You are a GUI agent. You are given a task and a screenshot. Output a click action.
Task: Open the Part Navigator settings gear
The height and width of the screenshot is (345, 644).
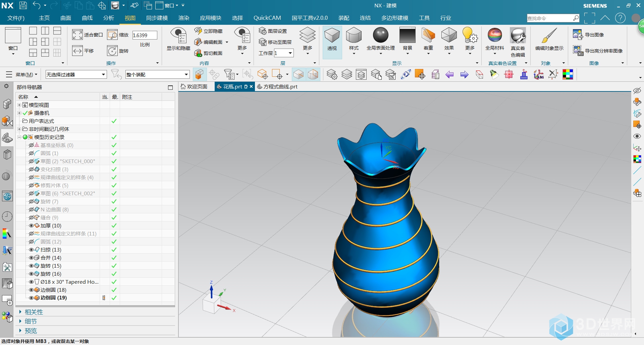[x=6, y=86]
